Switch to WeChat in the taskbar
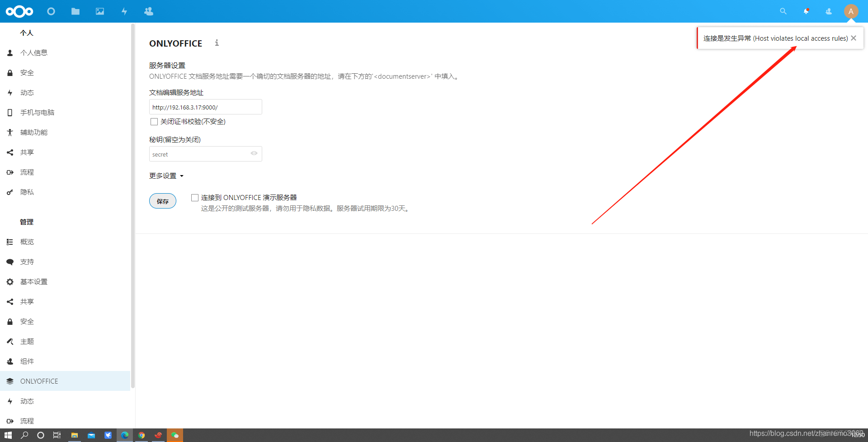Screen dimensions: 868x442 tap(175, 435)
